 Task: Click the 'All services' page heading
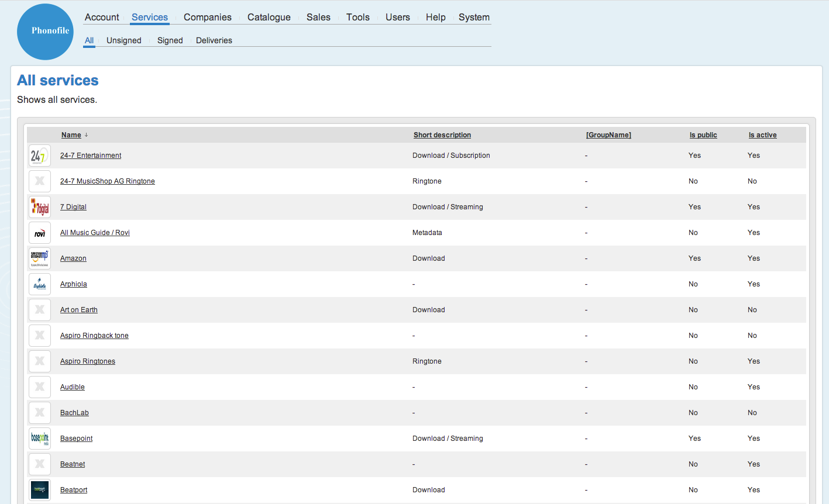[x=58, y=81]
